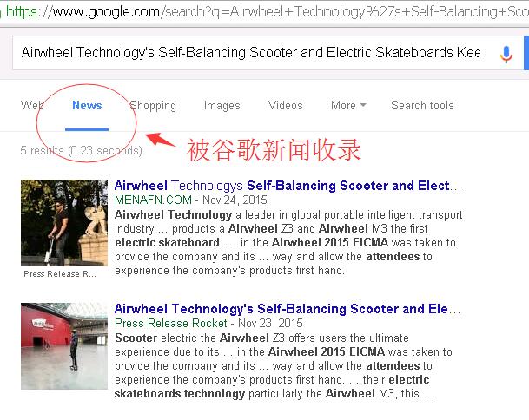This screenshot has width=529, height=420.
Task: Click the More dropdown arrow
Action: click(x=363, y=105)
